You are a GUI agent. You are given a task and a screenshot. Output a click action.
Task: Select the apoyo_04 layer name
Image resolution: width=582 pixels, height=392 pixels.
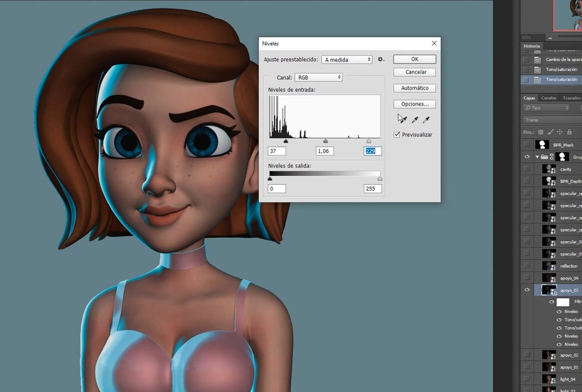[569, 278]
